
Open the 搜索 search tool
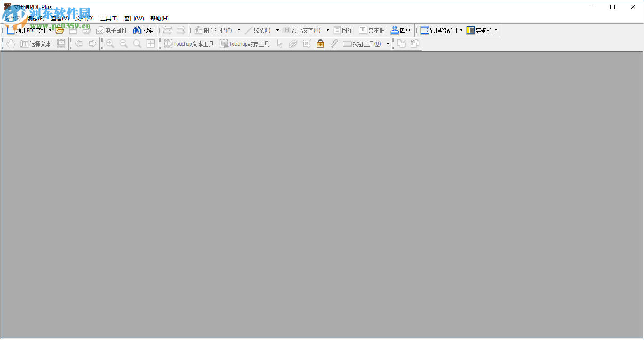pyautogui.click(x=143, y=30)
